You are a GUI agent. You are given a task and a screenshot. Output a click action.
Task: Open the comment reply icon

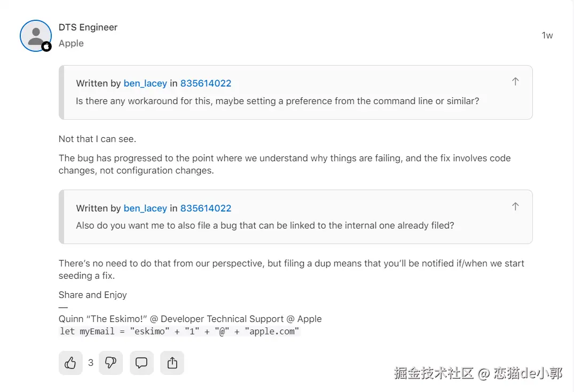click(x=141, y=363)
